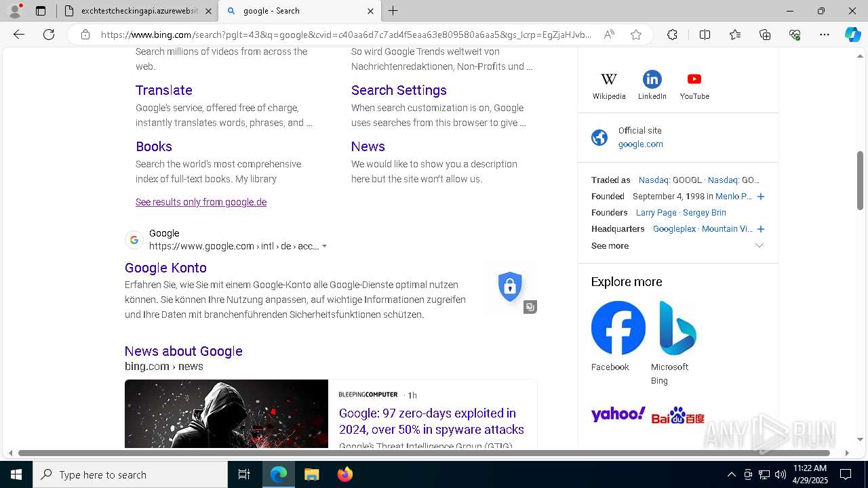
Task: Open the Google Konto result title
Action: click(165, 268)
